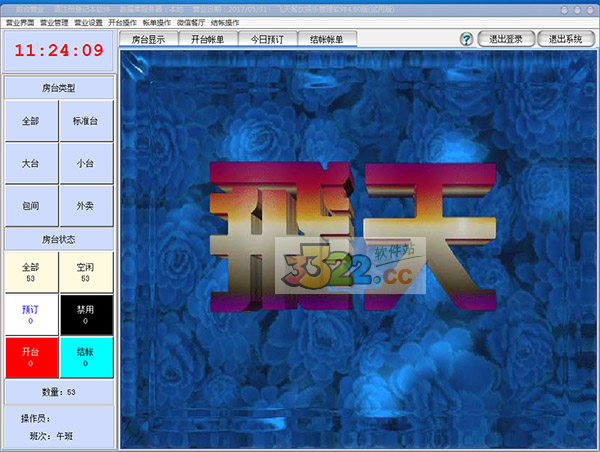Filter tables by 包间 type
This screenshot has width=600, height=452.
[x=31, y=206]
